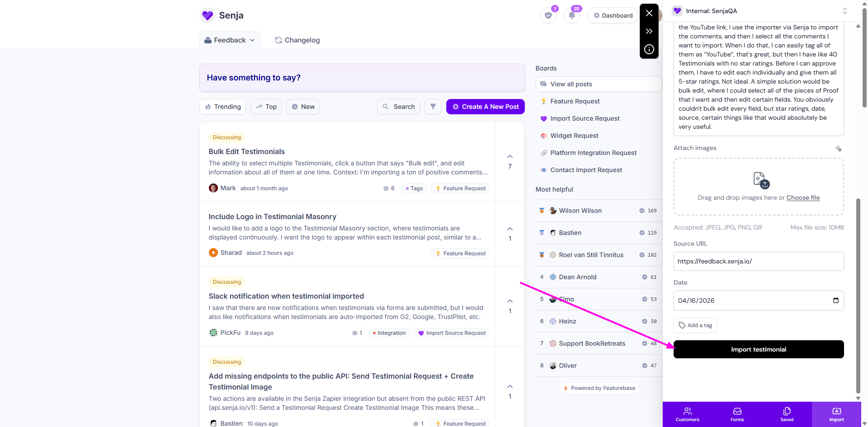The height and width of the screenshot is (427, 868).
Task: Click the Import testimonial button
Action: tap(758, 349)
